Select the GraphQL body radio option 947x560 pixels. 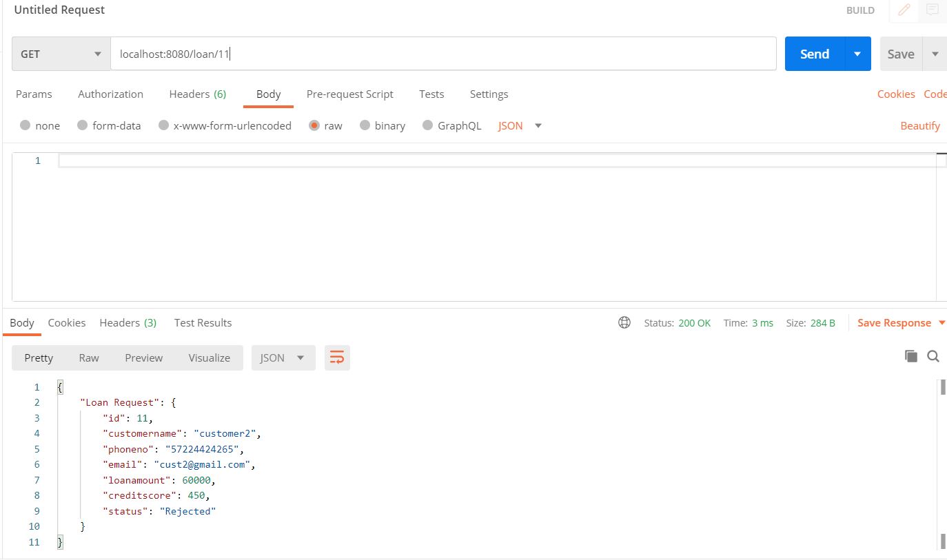point(427,125)
